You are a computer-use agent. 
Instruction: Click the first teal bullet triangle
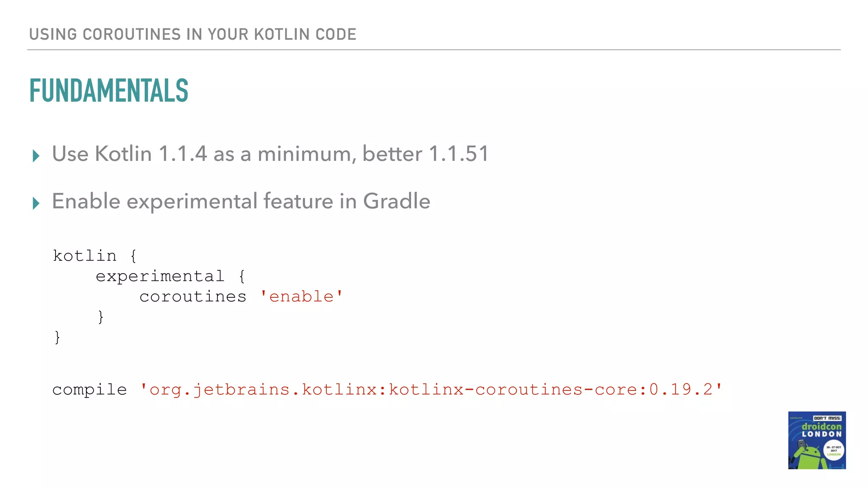[x=36, y=156]
